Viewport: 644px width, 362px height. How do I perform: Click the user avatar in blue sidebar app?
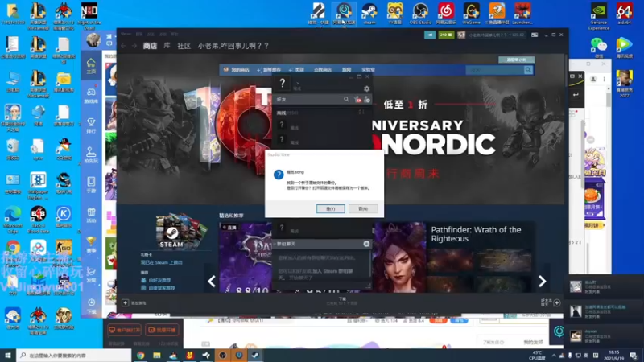(x=93, y=39)
